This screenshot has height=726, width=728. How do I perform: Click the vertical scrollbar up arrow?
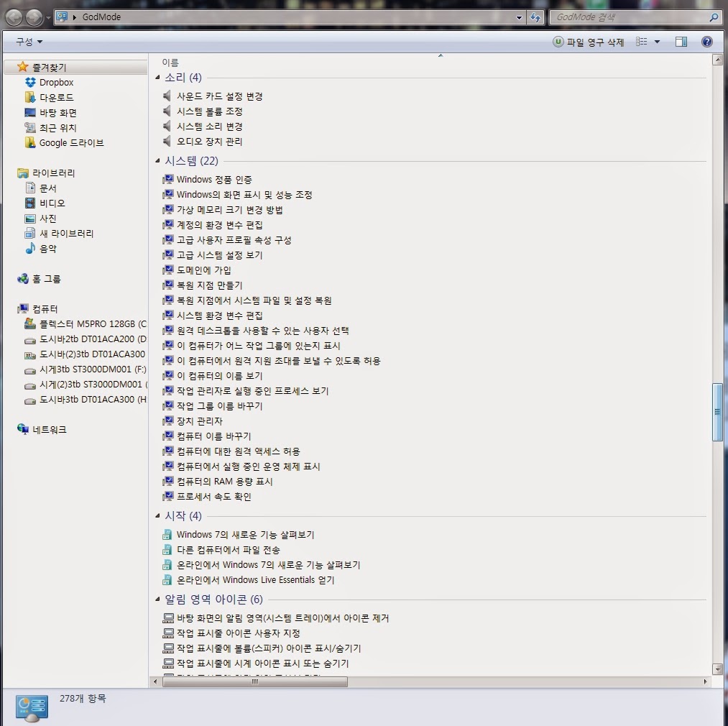(x=717, y=60)
